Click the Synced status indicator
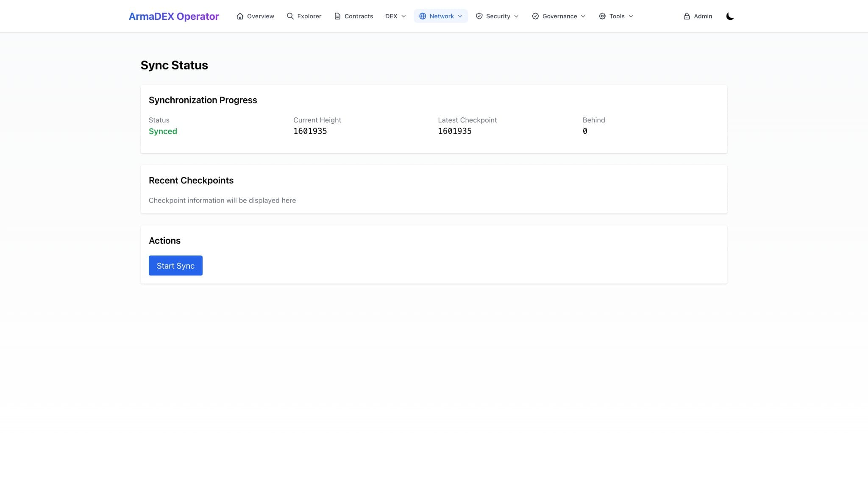Viewport: 868px width, 500px height. pyautogui.click(x=163, y=131)
